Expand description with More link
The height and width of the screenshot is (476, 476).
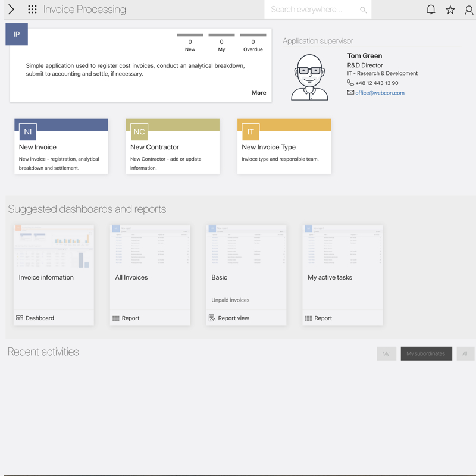point(259,93)
